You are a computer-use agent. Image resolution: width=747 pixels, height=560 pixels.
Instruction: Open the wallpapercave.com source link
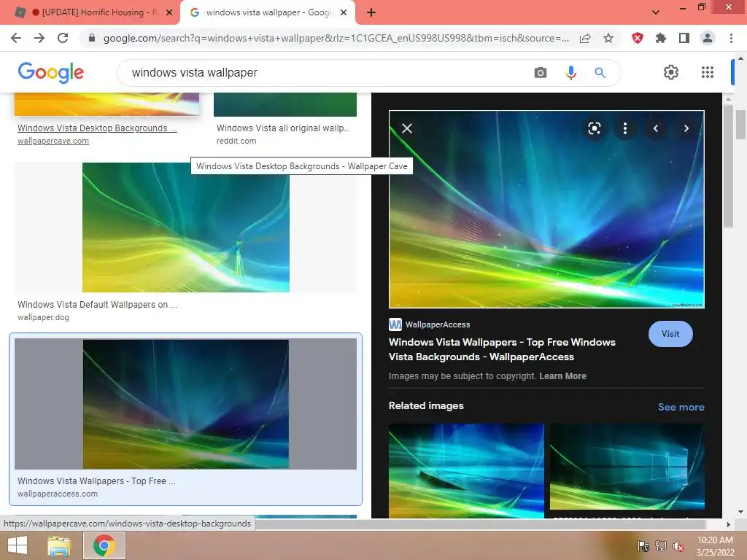[x=53, y=141]
